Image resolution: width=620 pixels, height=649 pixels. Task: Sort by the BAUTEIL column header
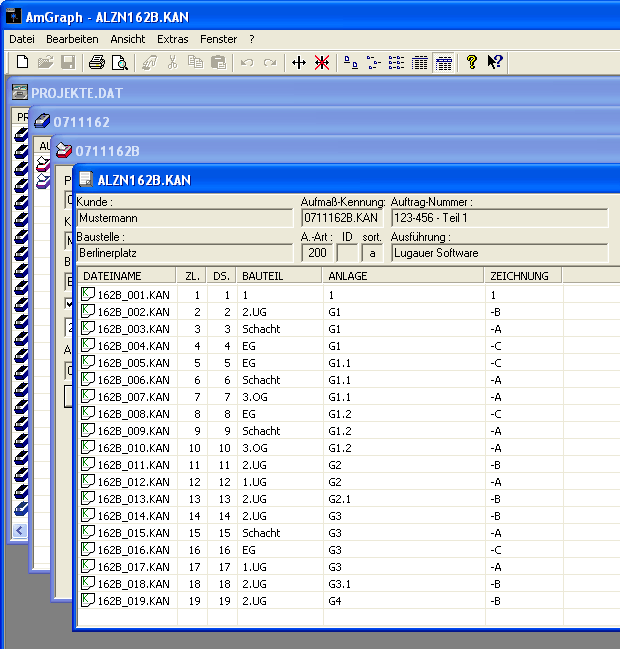click(x=279, y=276)
